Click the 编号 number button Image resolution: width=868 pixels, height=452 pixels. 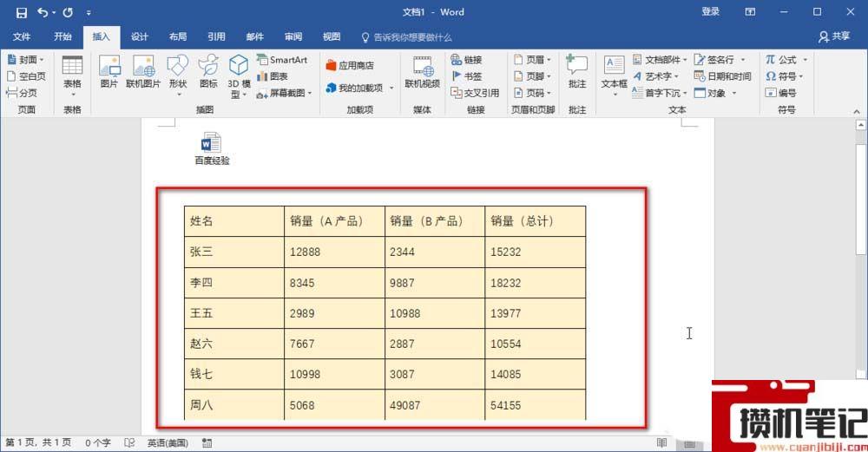[x=781, y=93]
